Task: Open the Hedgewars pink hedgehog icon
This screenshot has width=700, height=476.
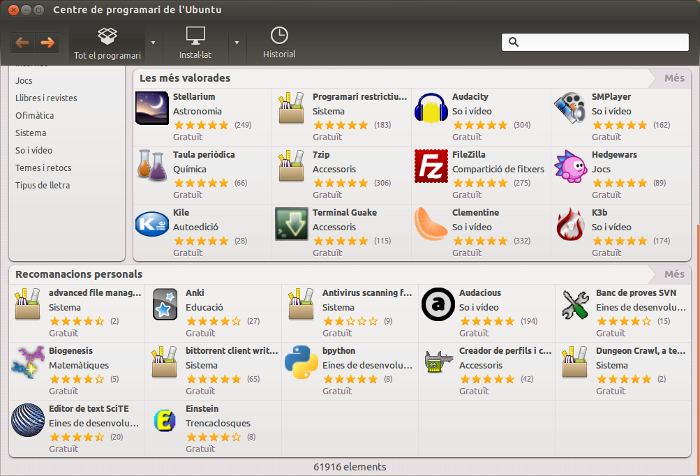Action: [x=571, y=166]
